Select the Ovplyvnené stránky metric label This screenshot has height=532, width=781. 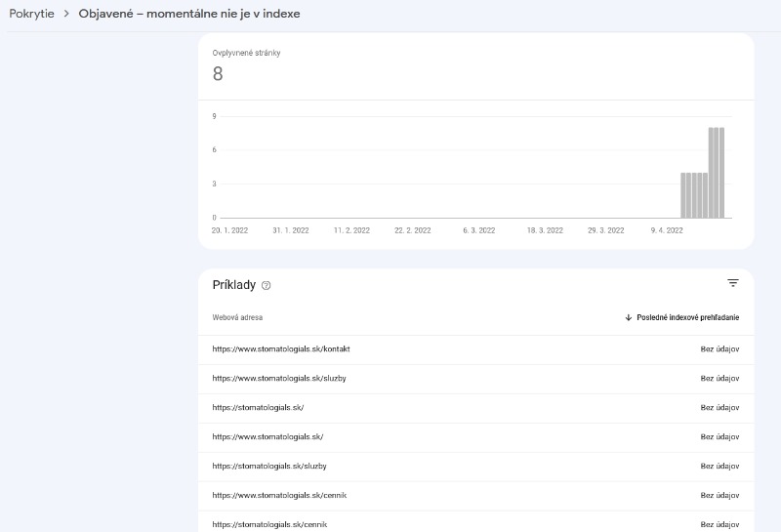246,53
